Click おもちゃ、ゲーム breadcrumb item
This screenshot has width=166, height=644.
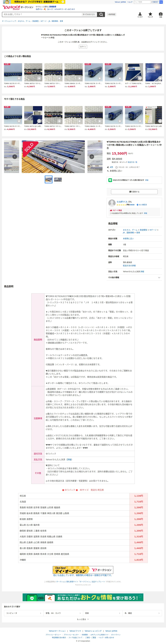(x=24, y=21)
